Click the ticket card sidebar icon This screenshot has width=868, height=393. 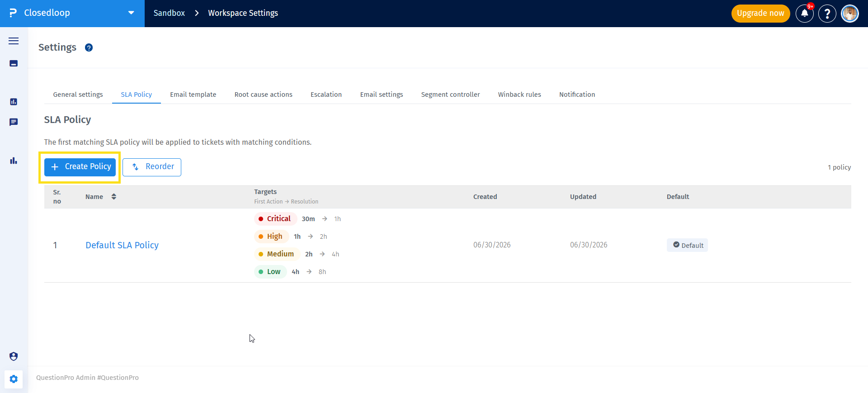point(14,63)
